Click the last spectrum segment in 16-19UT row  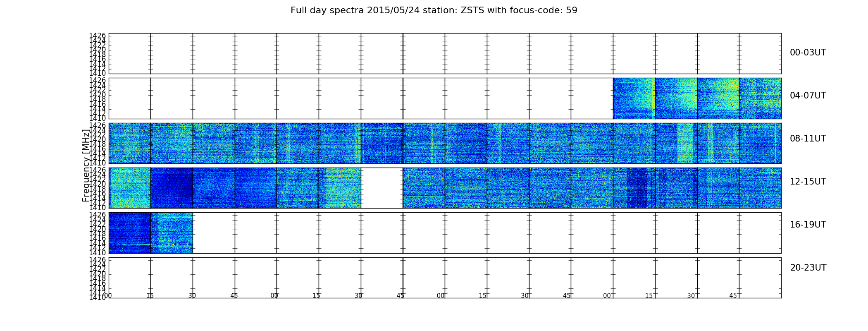172,233
